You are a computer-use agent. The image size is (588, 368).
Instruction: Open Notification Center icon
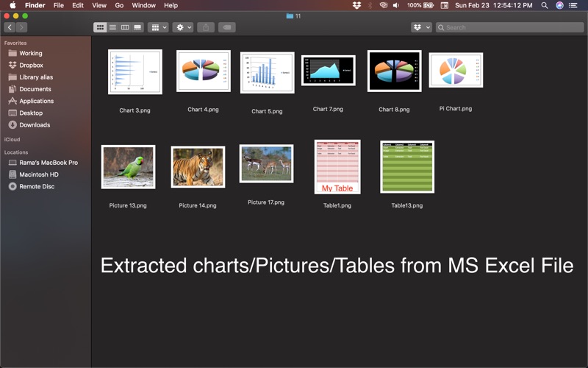point(573,5)
